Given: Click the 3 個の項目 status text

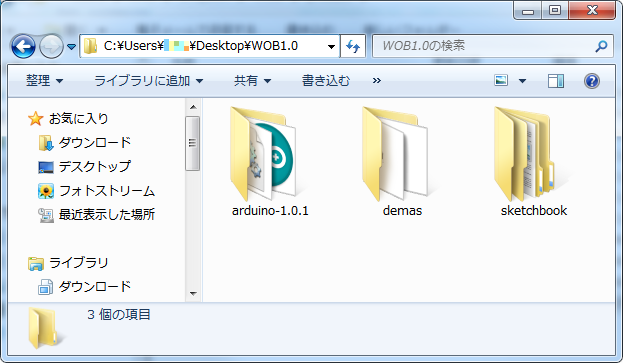Looking at the screenshot, I should tap(119, 315).
